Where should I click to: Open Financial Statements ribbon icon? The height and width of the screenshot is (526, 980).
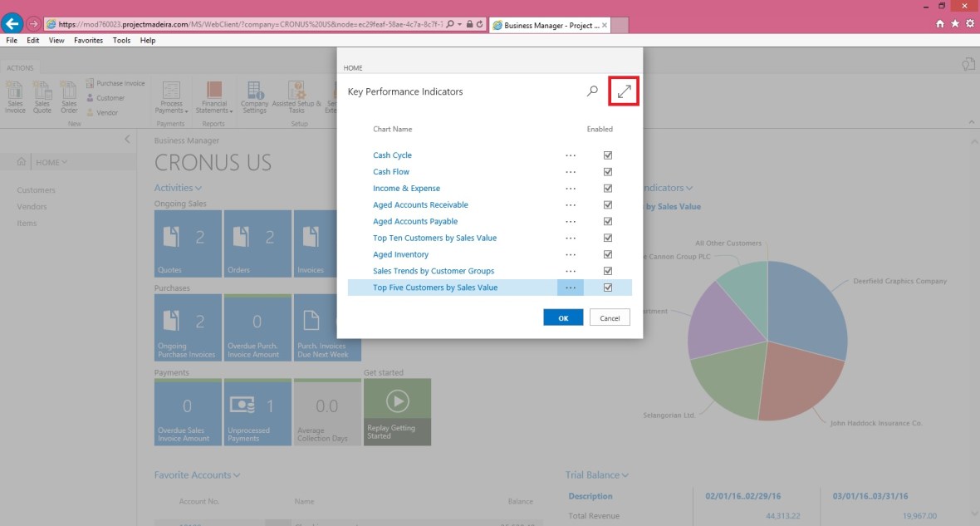213,93
